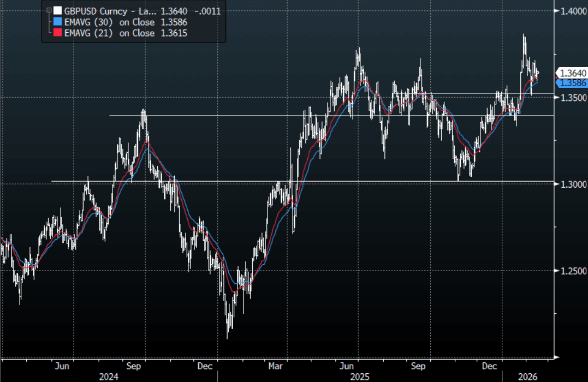
Task: Click the 1.3000 price axis label
Action: [571, 184]
